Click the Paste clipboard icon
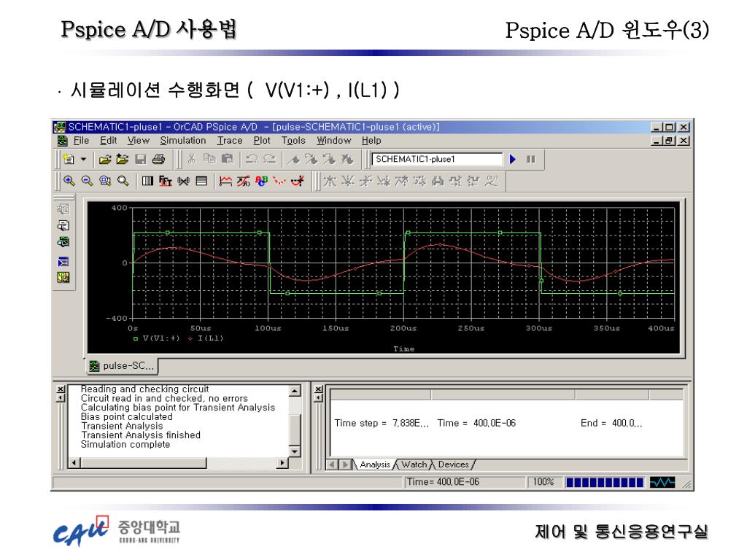 [228, 158]
